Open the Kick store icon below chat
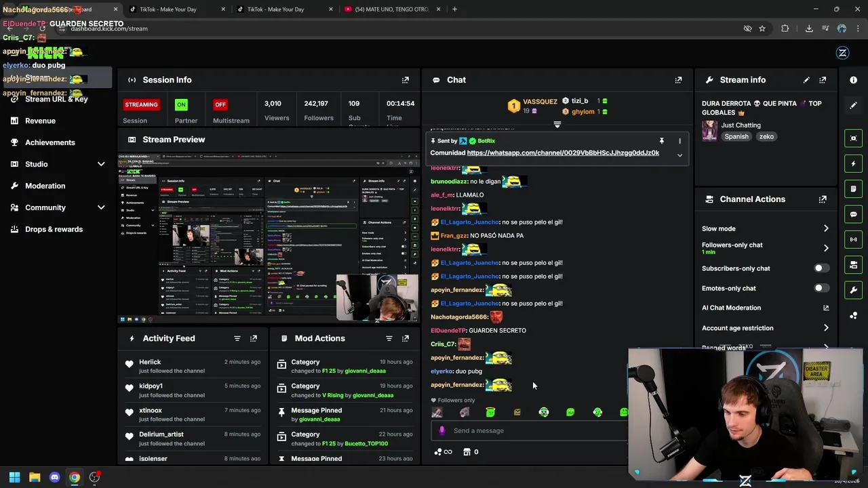Screen dimensions: 868x488 point(467,452)
